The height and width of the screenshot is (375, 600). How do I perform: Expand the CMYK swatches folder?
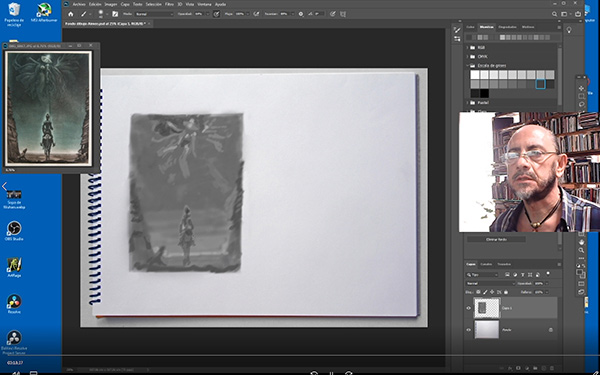[x=467, y=57]
